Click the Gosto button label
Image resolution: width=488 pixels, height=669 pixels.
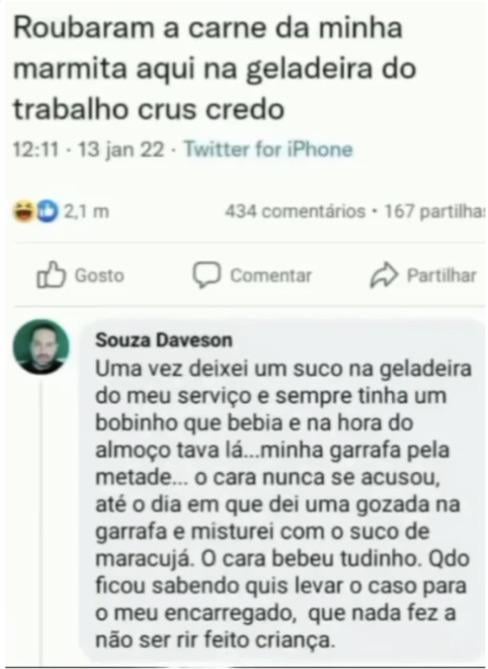click(x=99, y=275)
